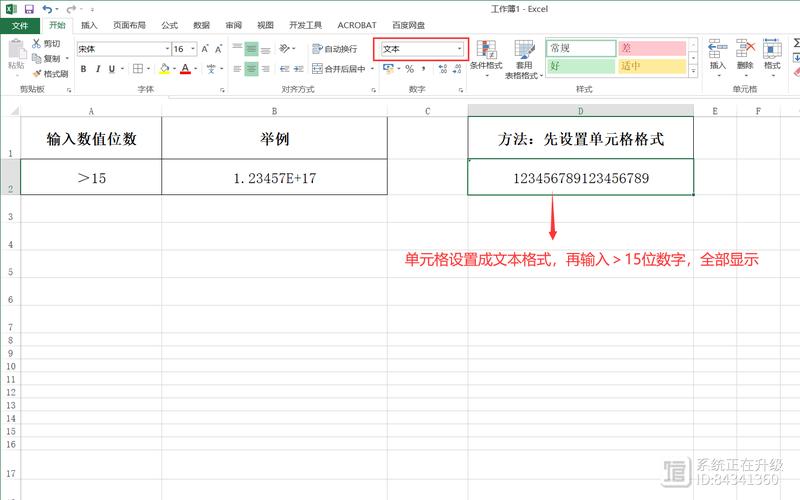Screen dimensions: 800x500
Task: Open Format as Table gallery
Action: 524,59
